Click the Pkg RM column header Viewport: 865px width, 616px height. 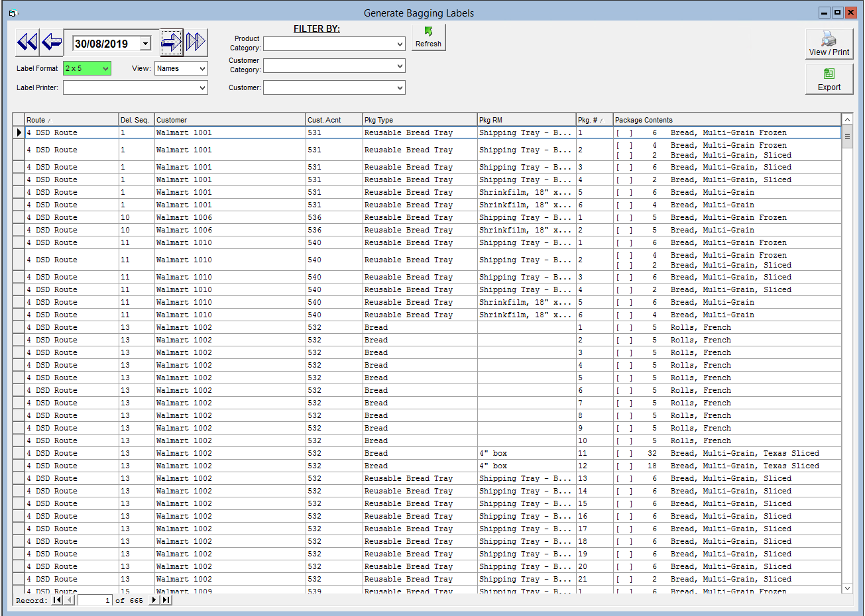[x=526, y=120]
